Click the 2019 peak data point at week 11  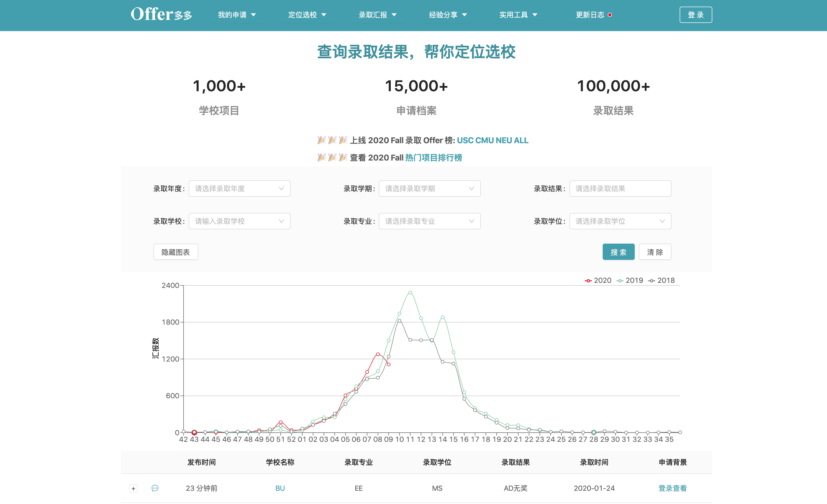point(410,293)
